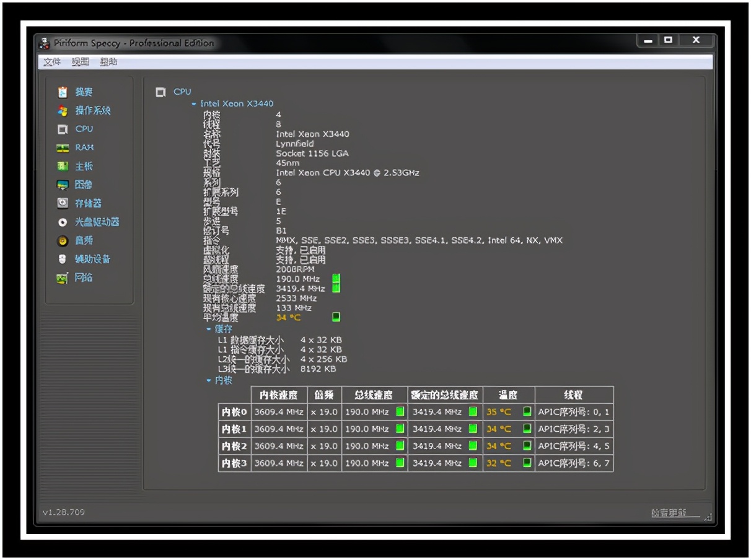751x560 pixels.
Task: Open the 光盘驱动器 optical disc icon
Action: [x=63, y=222]
